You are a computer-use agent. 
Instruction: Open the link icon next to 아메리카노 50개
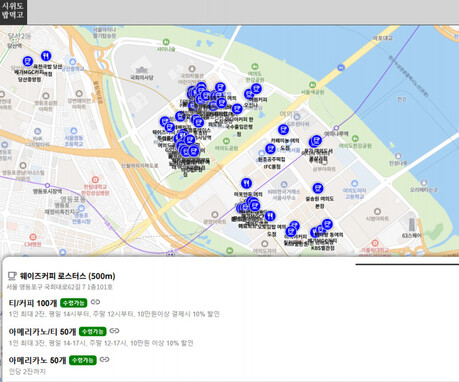point(105,359)
